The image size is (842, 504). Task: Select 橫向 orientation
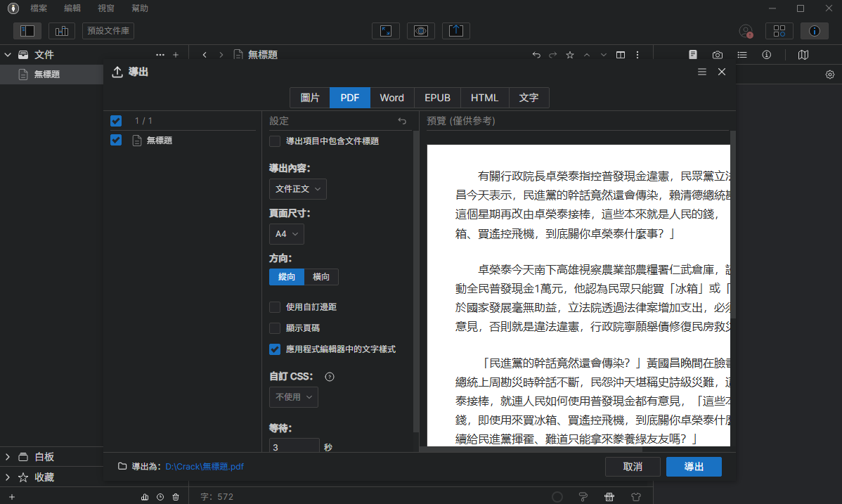coord(321,277)
